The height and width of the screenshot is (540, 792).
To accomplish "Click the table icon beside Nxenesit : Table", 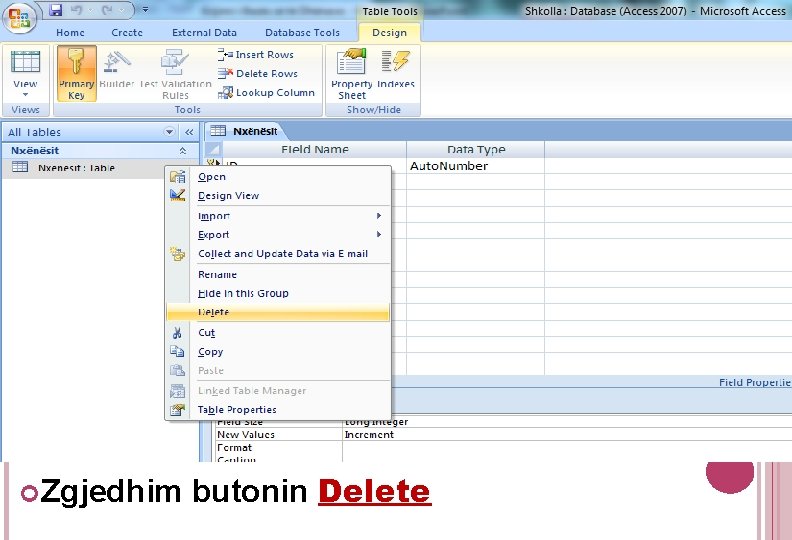I will (x=20, y=167).
